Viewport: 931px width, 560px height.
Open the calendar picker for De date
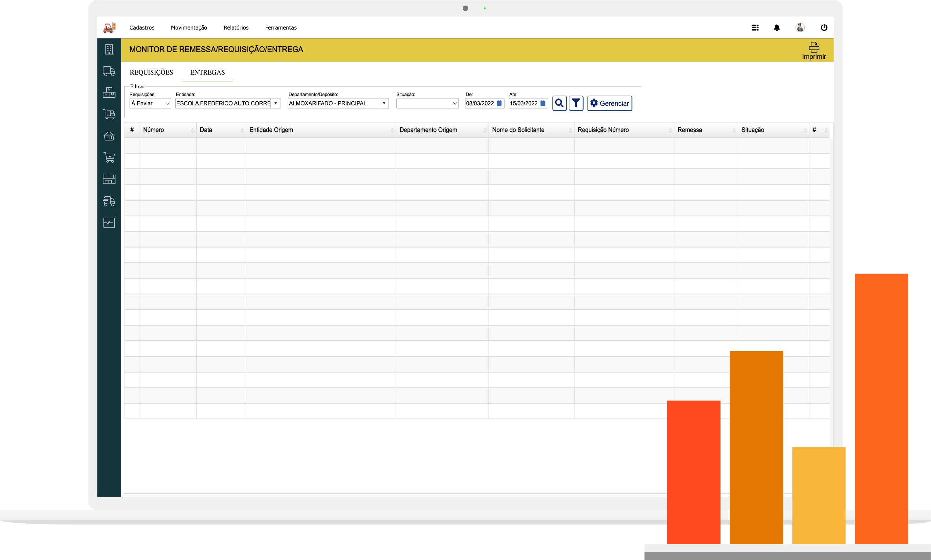click(499, 103)
